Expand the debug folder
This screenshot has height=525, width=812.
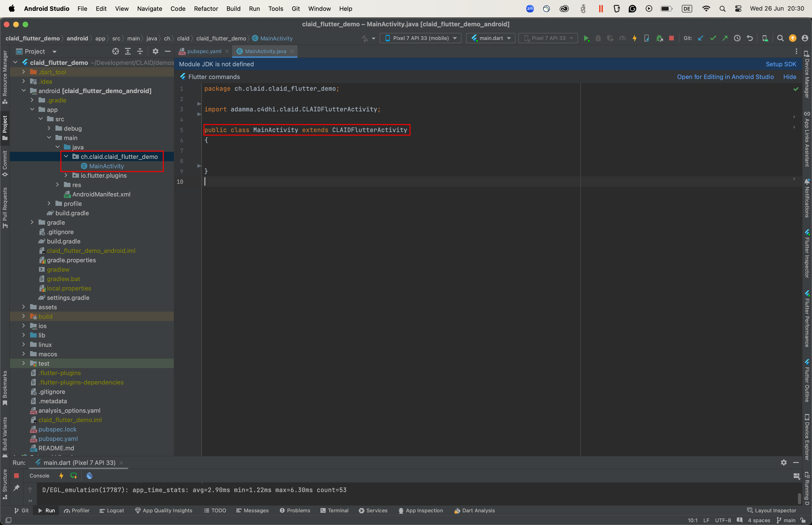point(49,128)
